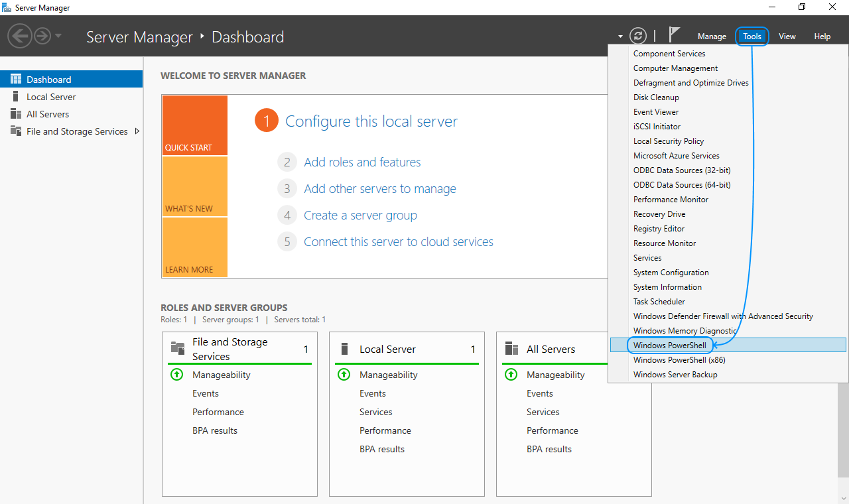Choose Windows PowerShell from Tools menu
This screenshot has width=849, height=504.
click(728, 346)
